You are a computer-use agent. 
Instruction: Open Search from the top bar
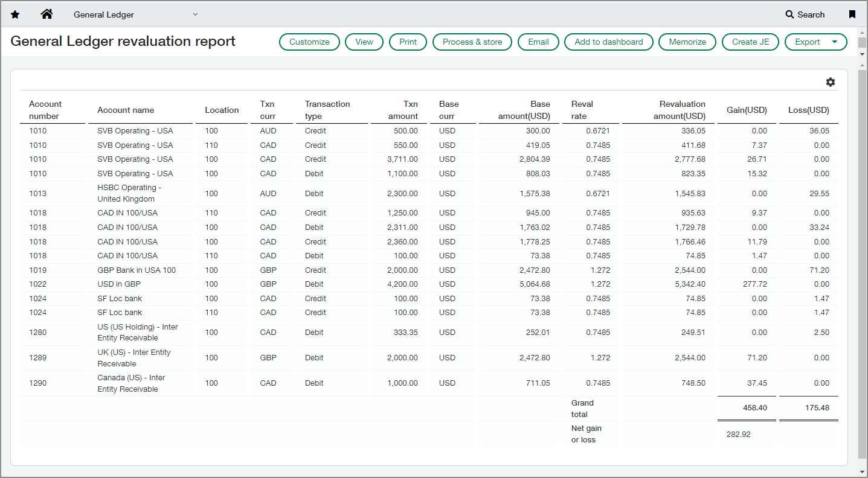point(805,14)
